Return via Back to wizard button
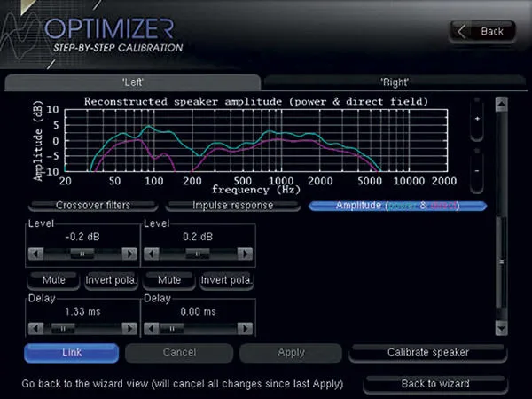 pos(435,384)
